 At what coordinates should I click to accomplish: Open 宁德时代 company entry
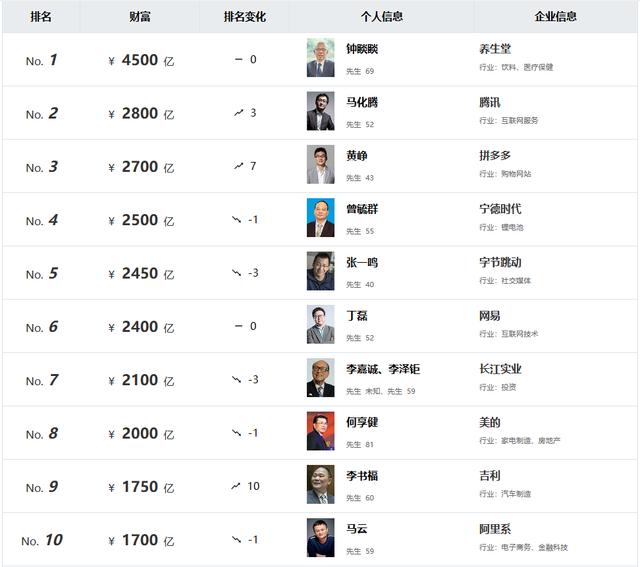pyautogui.click(x=500, y=209)
